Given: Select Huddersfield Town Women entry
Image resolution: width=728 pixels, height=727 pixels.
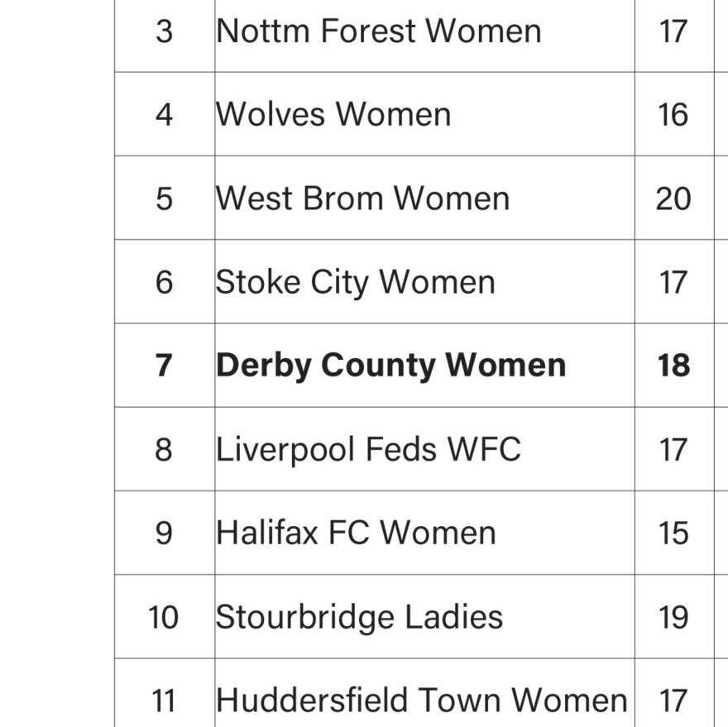Looking at the screenshot, I should pos(422,700).
